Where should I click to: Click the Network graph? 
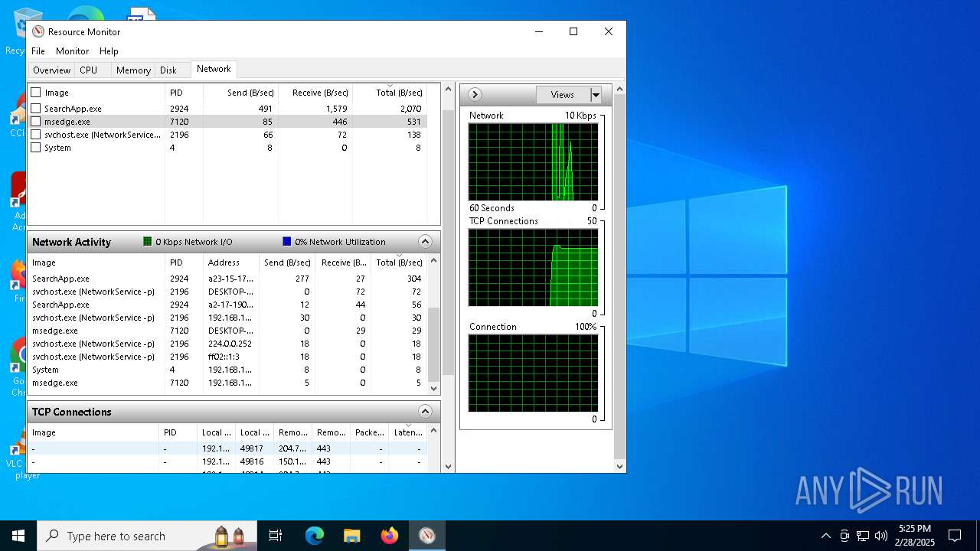pyautogui.click(x=533, y=162)
